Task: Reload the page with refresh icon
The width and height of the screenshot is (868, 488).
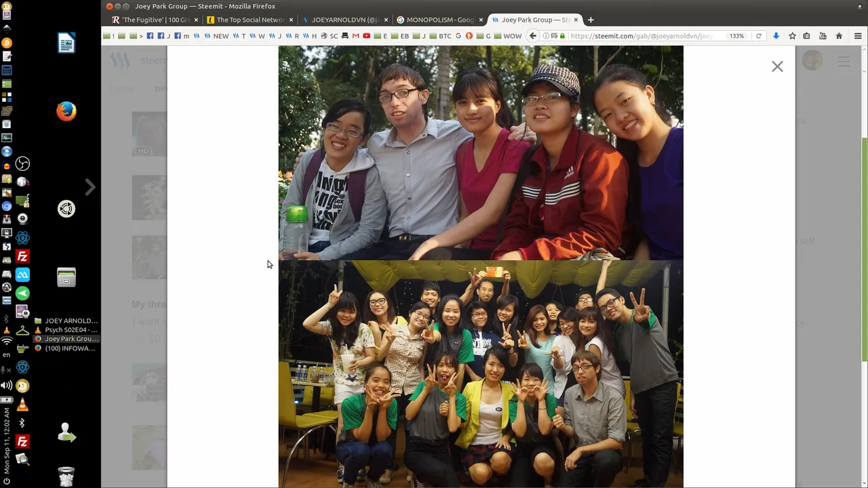Action: click(x=759, y=36)
